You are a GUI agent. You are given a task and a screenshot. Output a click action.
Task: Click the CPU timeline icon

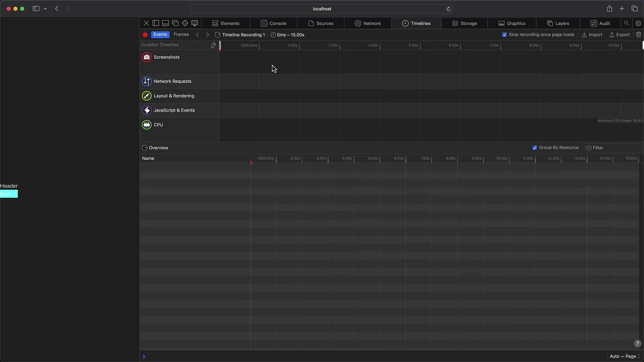click(147, 124)
